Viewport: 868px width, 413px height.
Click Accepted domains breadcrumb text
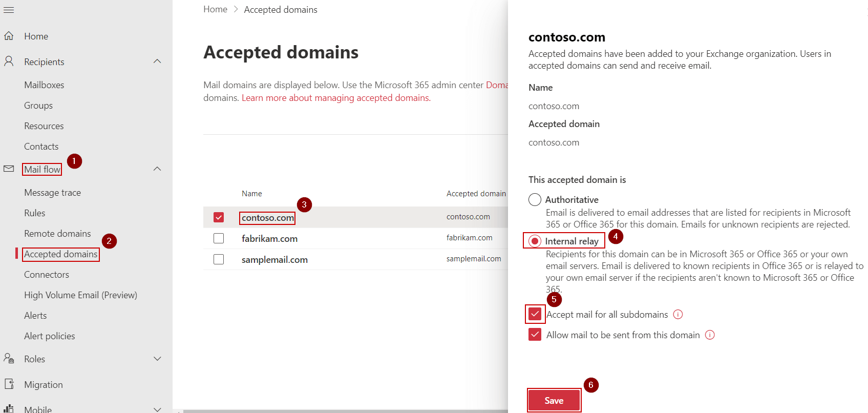tap(281, 10)
